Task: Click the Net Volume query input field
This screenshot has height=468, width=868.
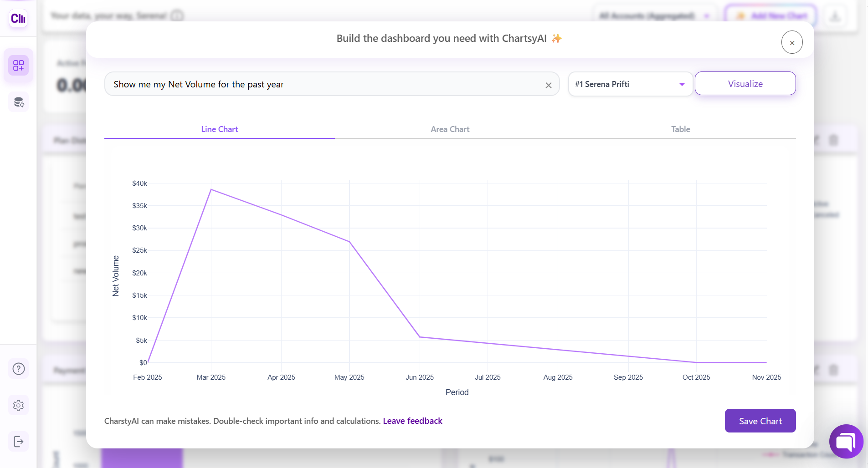Action: pos(319,84)
